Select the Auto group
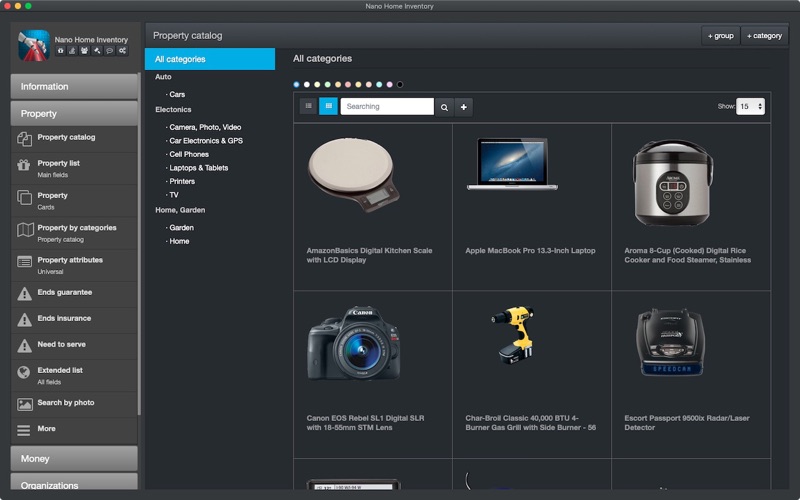The width and height of the screenshot is (800, 500). pos(163,77)
